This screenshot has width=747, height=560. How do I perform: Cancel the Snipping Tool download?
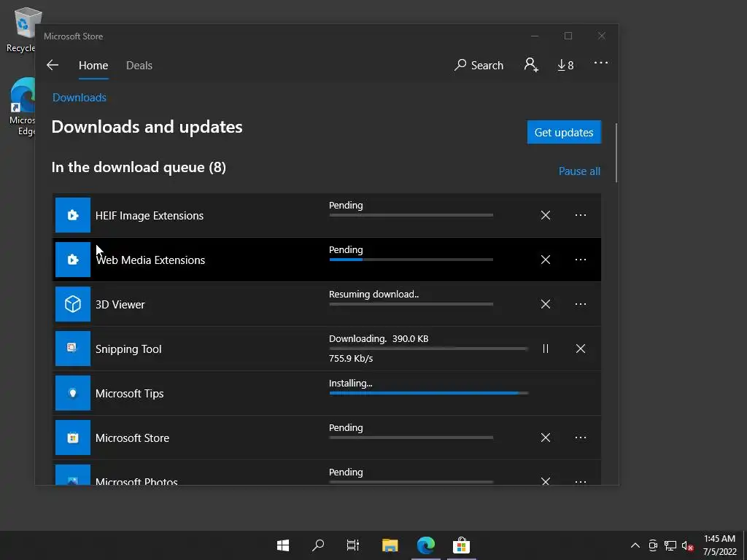(x=580, y=349)
